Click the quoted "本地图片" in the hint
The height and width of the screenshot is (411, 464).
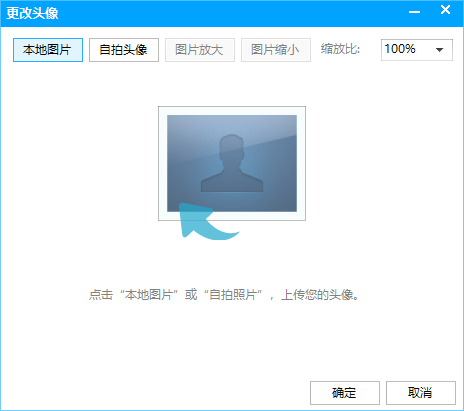point(149,295)
